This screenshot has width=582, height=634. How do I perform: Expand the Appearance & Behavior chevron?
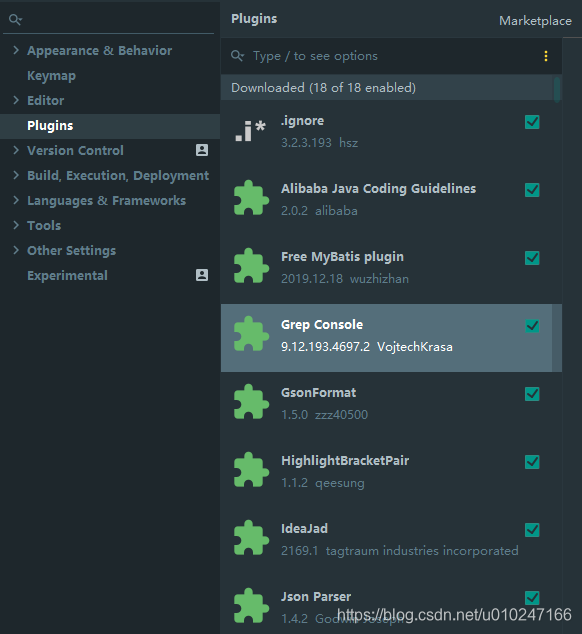click(16, 50)
